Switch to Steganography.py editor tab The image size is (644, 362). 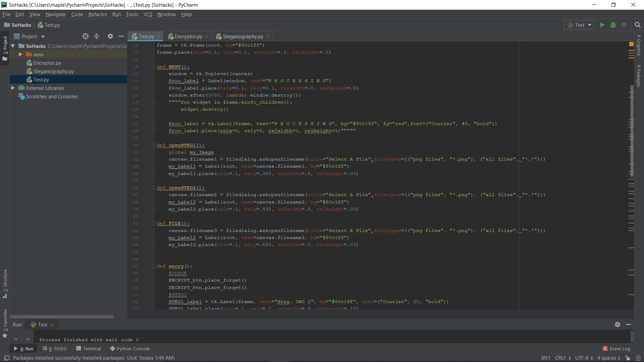(x=243, y=36)
